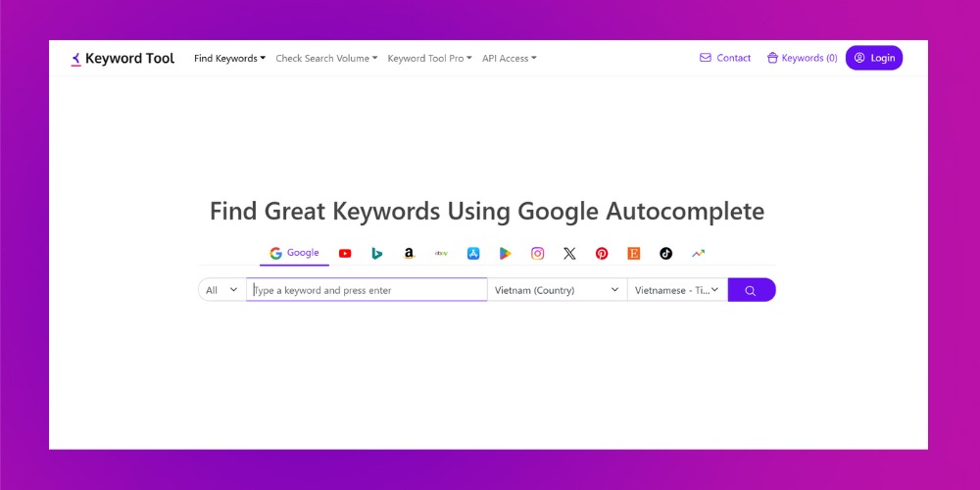Switch to the Instagram keyword tab

tap(537, 253)
